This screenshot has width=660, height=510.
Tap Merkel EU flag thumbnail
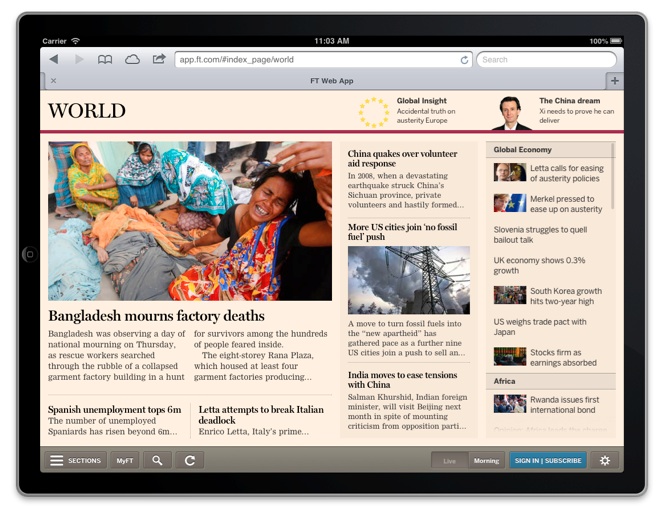pos(510,203)
